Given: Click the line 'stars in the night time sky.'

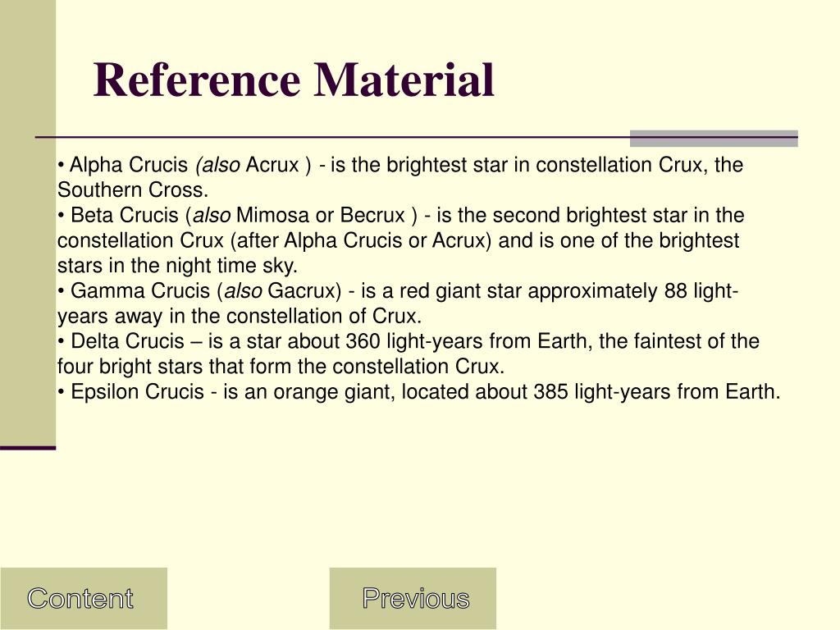Looking at the screenshot, I should (177, 266).
